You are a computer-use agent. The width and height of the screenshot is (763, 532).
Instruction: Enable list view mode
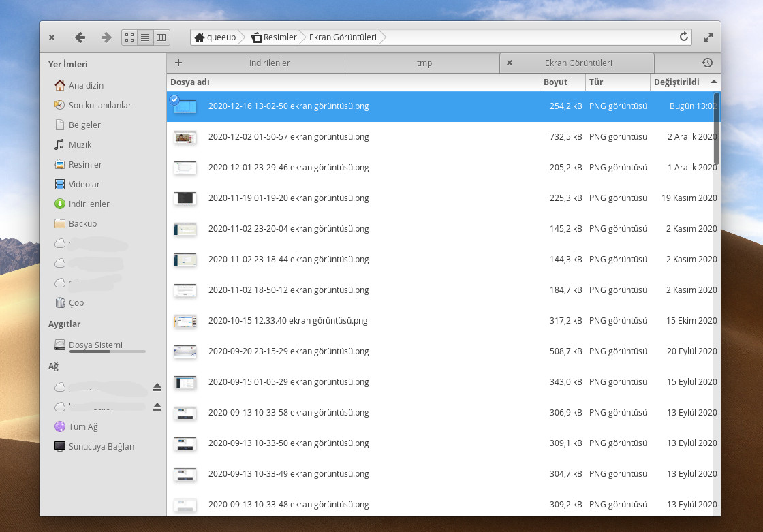(x=144, y=37)
